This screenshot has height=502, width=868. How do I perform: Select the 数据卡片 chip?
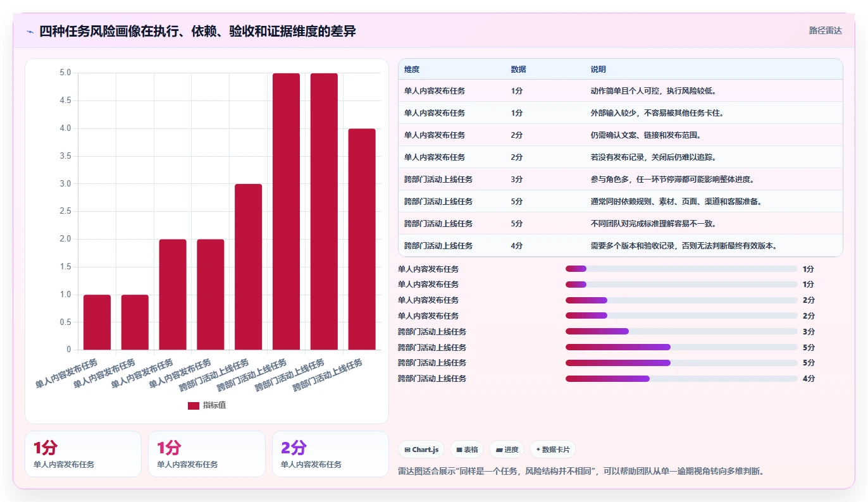click(553, 450)
